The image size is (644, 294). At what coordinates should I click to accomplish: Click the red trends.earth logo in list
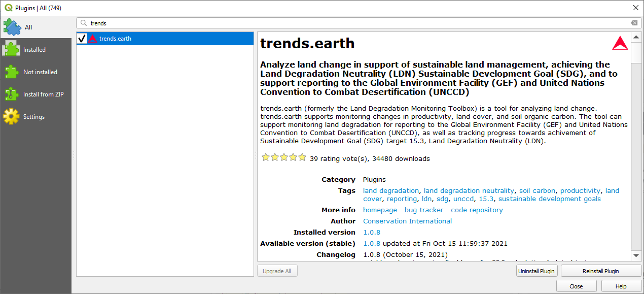pyautogui.click(x=93, y=39)
